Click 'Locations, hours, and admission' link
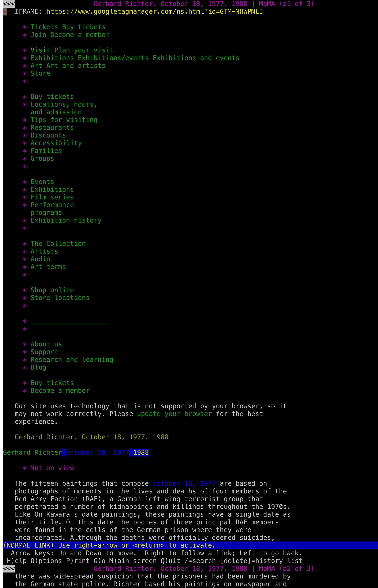The width and height of the screenshot is (378, 588). 64,108
